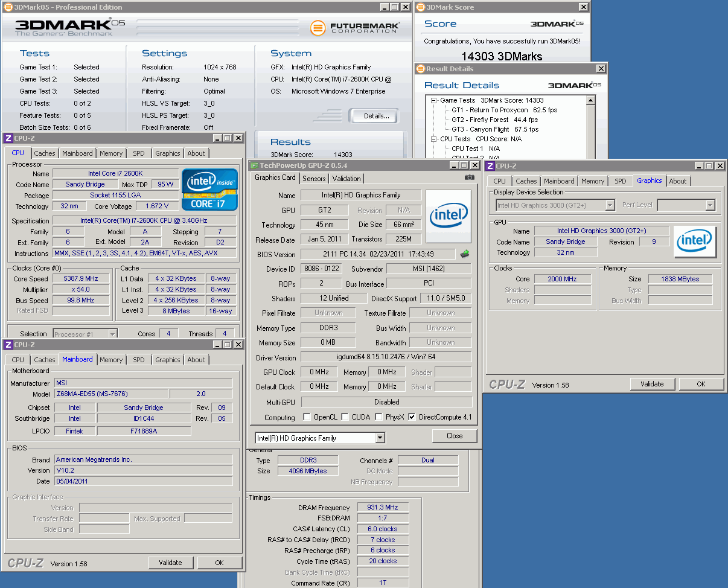Enable the CUDA checkbox

pos(345,417)
